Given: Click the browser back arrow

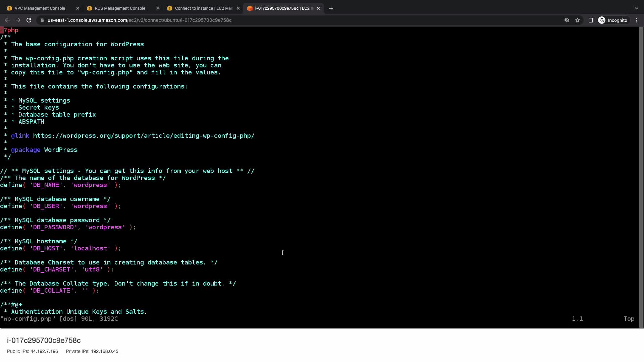Looking at the screenshot, I should [7, 20].
